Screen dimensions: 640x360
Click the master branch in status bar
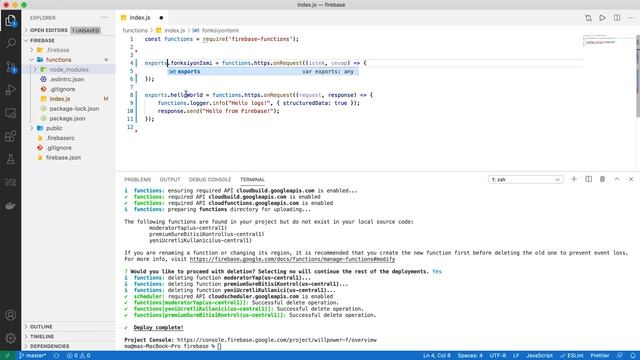tap(33, 356)
